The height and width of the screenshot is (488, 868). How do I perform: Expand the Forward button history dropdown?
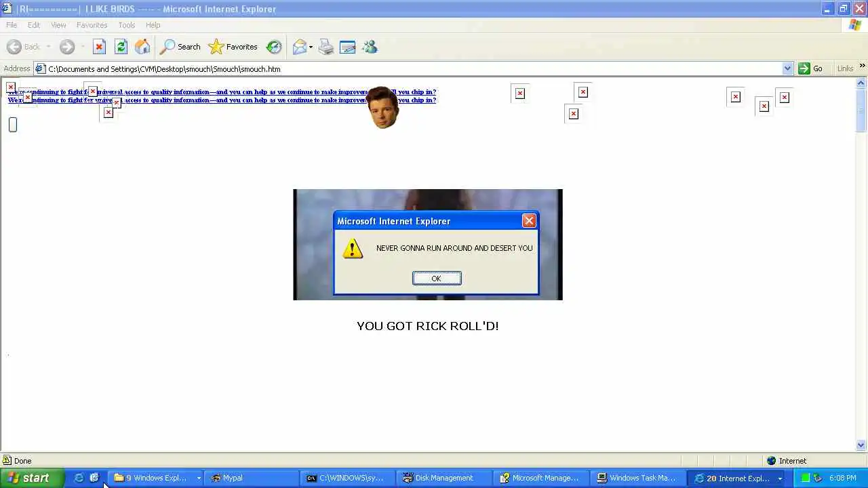pyautogui.click(x=82, y=47)
